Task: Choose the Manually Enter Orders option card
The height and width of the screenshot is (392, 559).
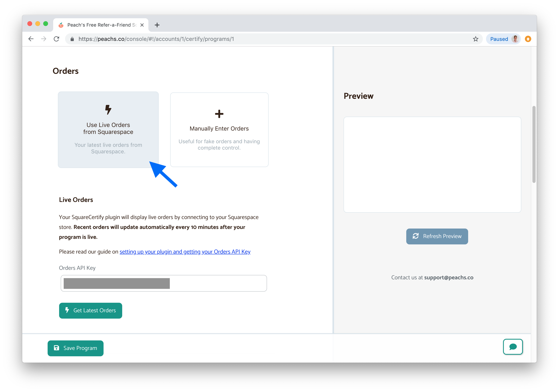Action: pyautogui.click(x=219, y=130)
